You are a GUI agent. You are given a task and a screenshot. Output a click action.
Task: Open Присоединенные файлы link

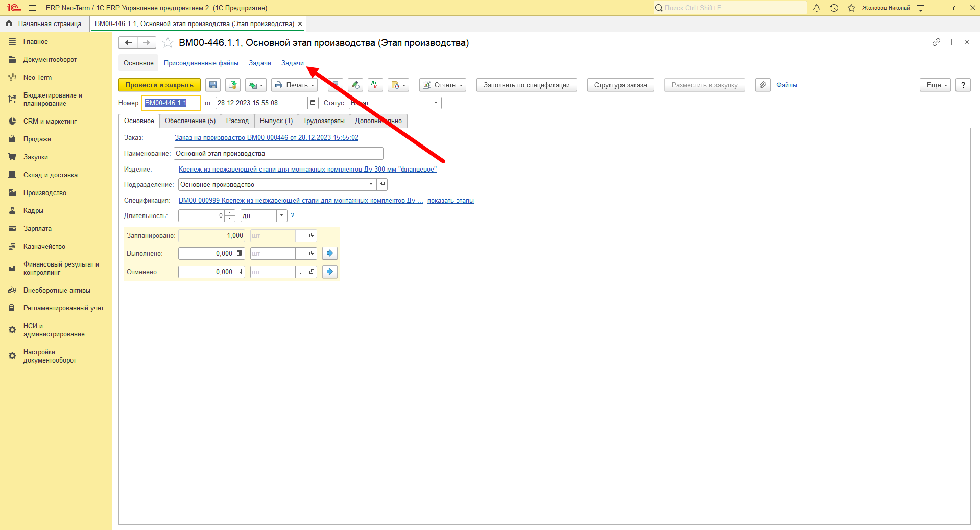[201, 63]
